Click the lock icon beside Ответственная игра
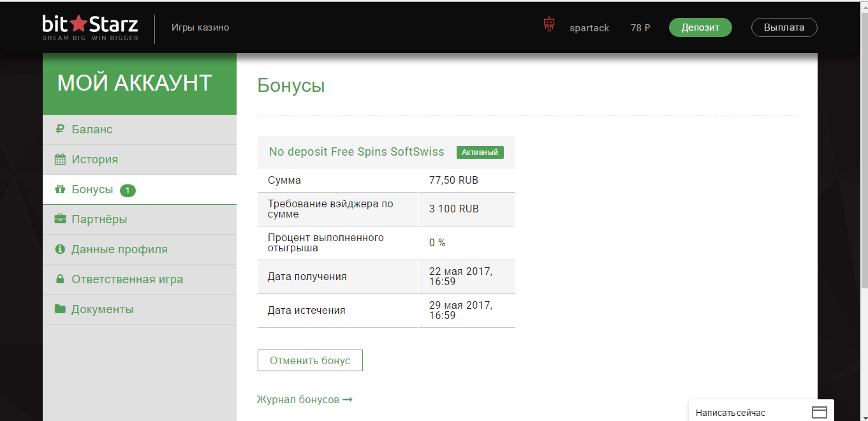 (x=60, y=279)
